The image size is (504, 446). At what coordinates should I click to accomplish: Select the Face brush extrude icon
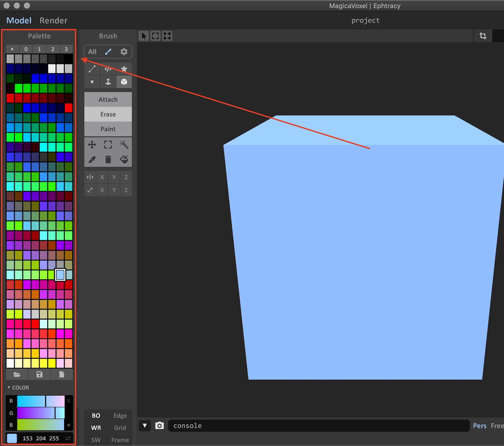[x=108, y=82]
